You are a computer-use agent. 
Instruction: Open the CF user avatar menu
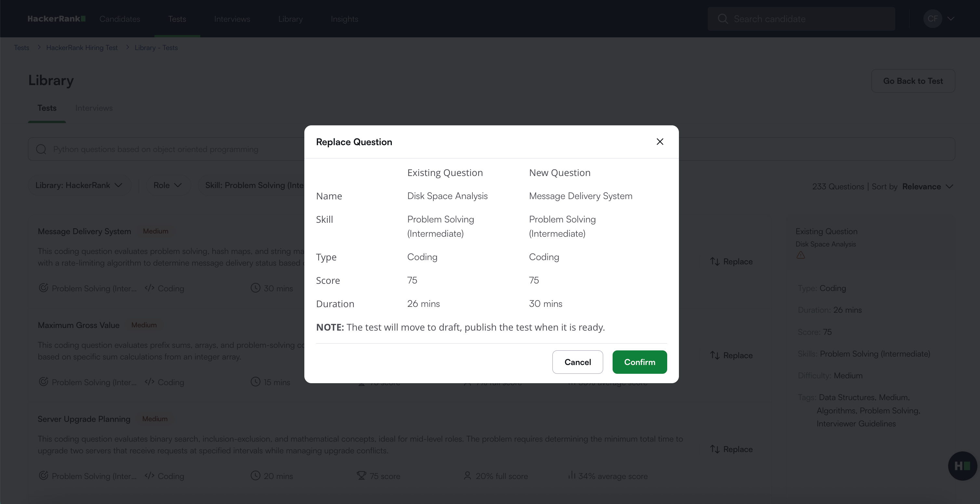pos(932,19)
